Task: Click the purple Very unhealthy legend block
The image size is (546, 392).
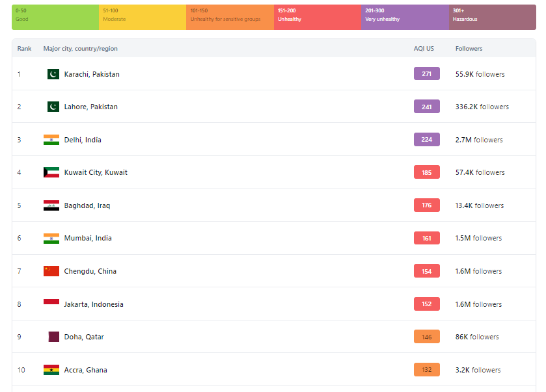Action: [405, 17]
